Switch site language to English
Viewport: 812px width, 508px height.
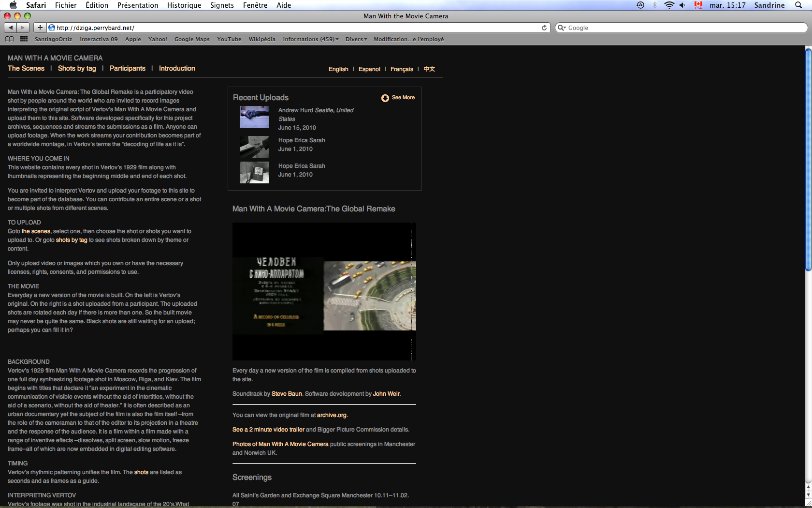338,69
